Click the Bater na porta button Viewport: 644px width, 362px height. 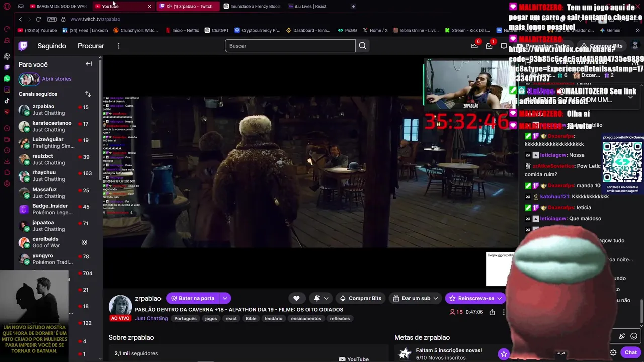(193, 298)
